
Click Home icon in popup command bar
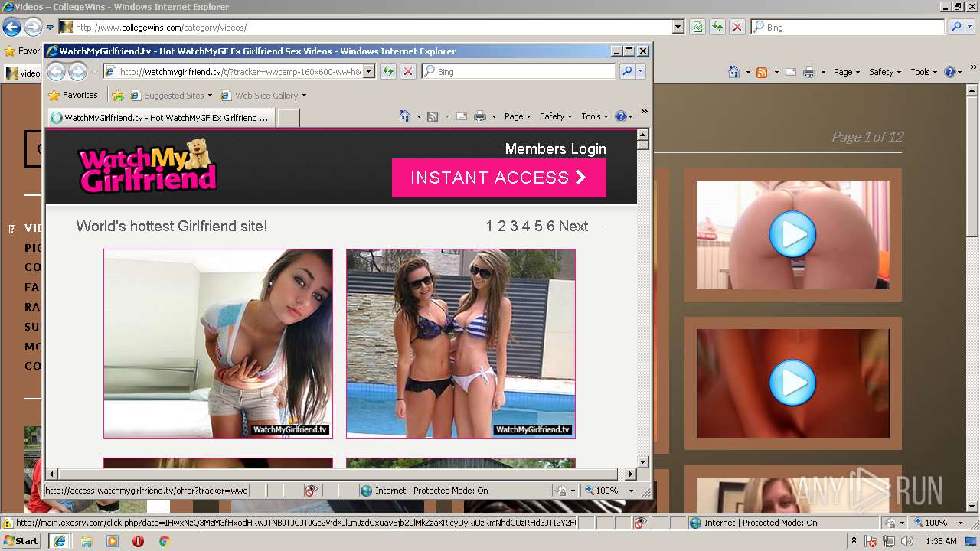tap(405, 116)
